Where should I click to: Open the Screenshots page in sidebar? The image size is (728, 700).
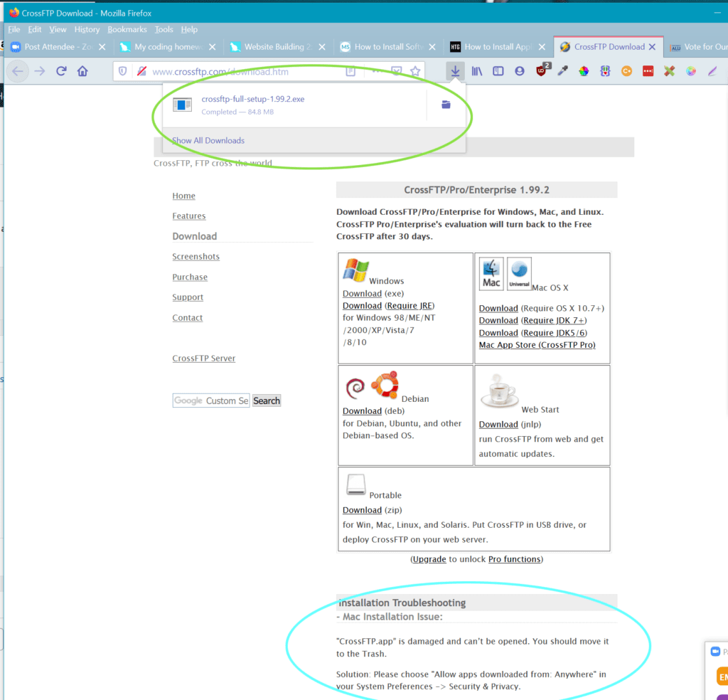pos(196,256)
